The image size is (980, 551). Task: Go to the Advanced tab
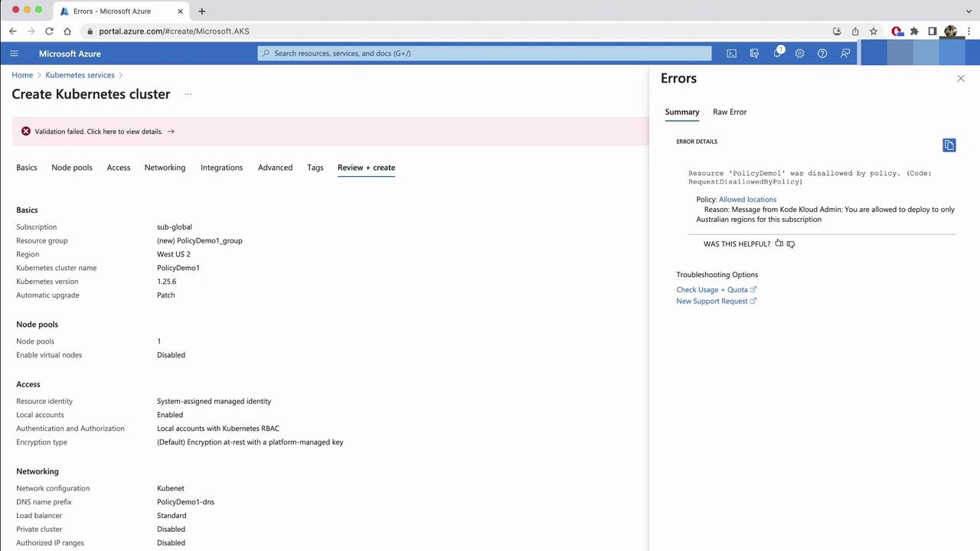pyautogui.click(x=275, y=168)
